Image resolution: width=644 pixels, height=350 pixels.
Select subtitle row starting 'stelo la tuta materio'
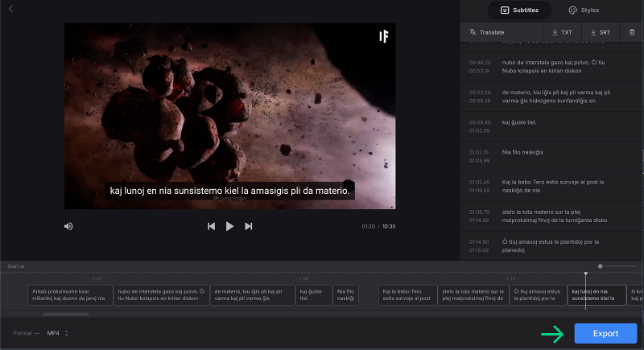coord(551,216)
